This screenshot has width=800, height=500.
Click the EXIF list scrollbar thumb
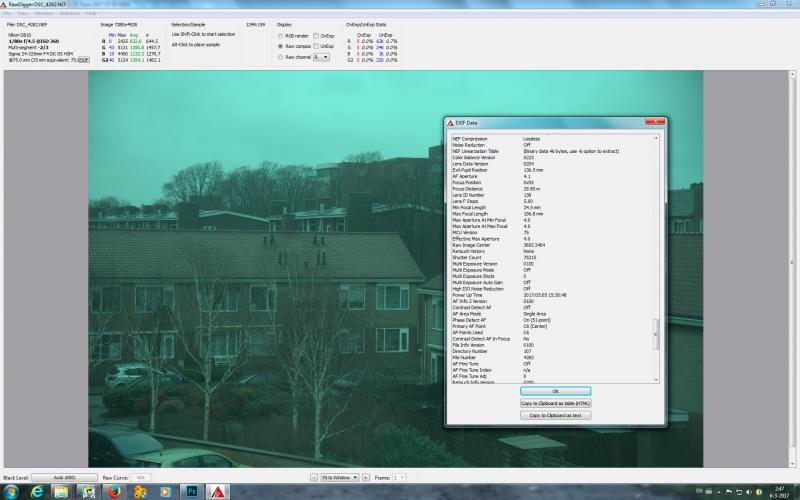[x=656, y=334]
